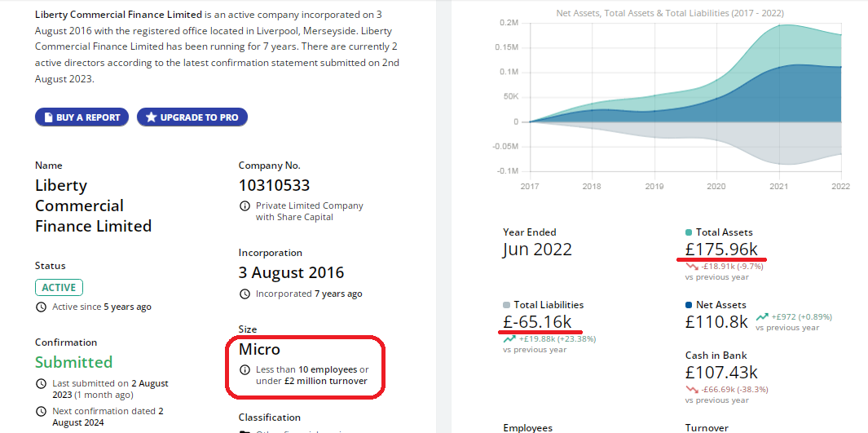Screen dimensions: 868x433
Task: Click the company name Liberty Commercial Finance Limited heading
Action: (x=93, y=205)
